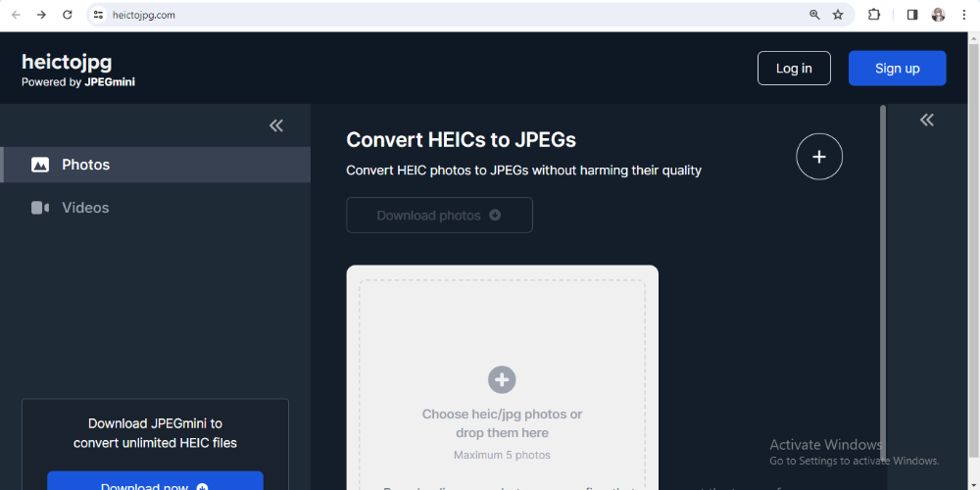This screenshot has height=490, width=980.
Task: Open the Chrome profile avatar
Action: point(938,15)
